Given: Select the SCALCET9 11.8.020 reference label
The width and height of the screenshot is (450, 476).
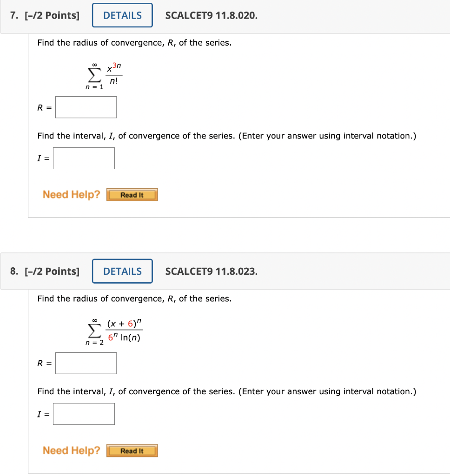Looking at the screenshot, I should (212, 15).
